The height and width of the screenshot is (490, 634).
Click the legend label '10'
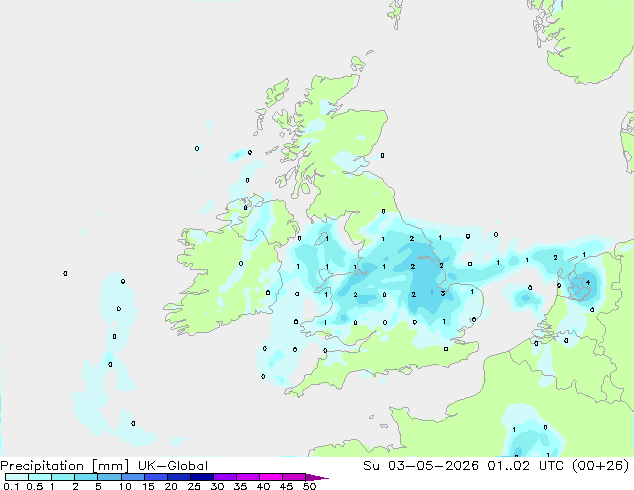(125, 486)
